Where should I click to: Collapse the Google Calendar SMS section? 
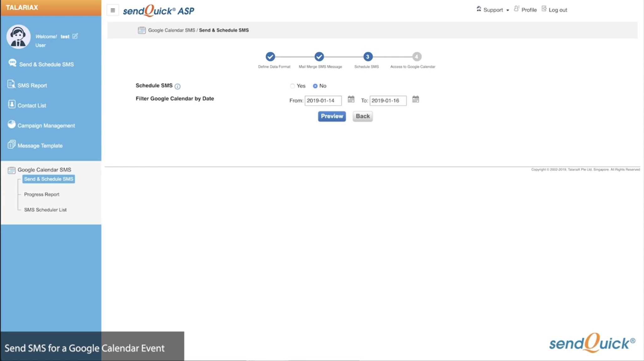[x=44, y=170]
